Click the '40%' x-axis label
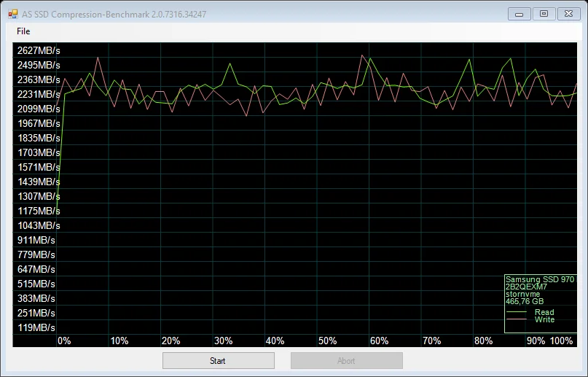 tap(275, 341)
